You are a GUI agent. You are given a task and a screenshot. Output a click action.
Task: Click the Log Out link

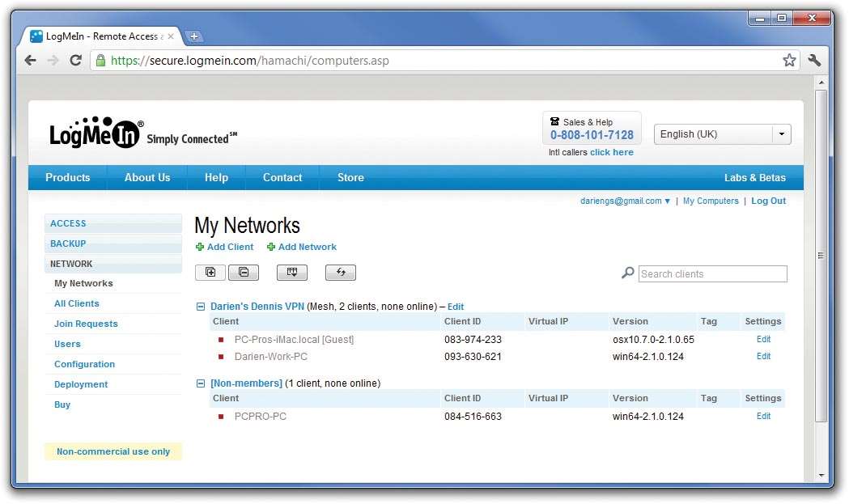(x=768, y=201)
